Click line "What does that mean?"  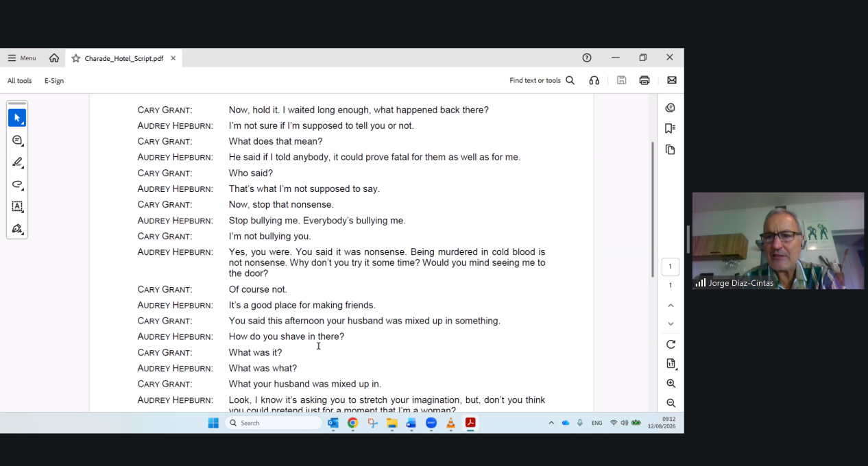[276, 142]
